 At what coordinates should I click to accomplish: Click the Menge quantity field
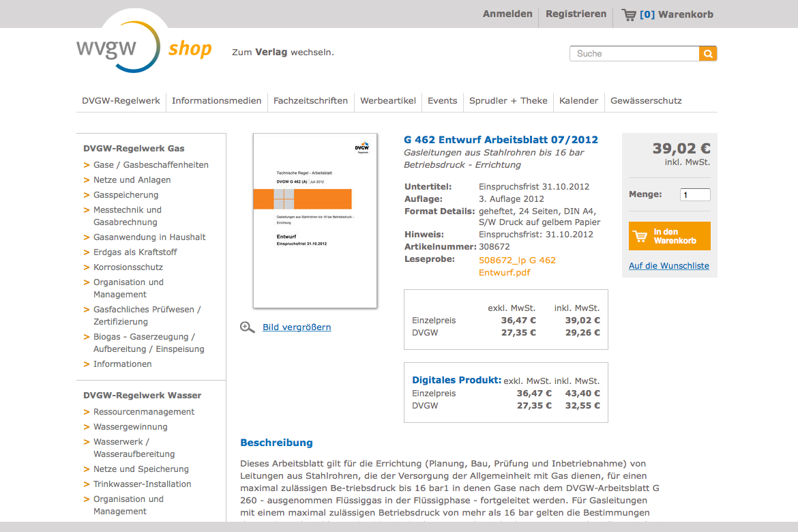pyautogui.click(x=695, y=194)
